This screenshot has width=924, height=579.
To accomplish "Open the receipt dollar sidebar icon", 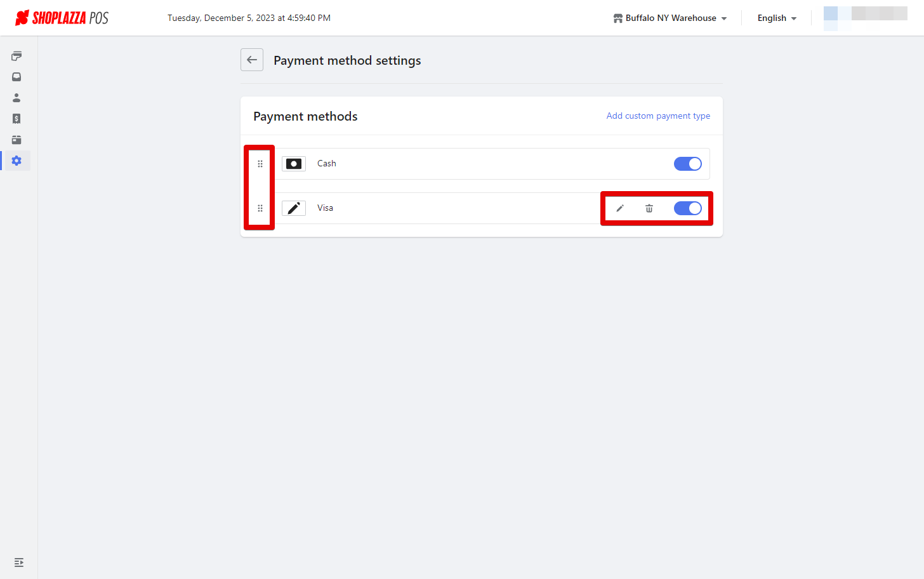I will (16, 119).
